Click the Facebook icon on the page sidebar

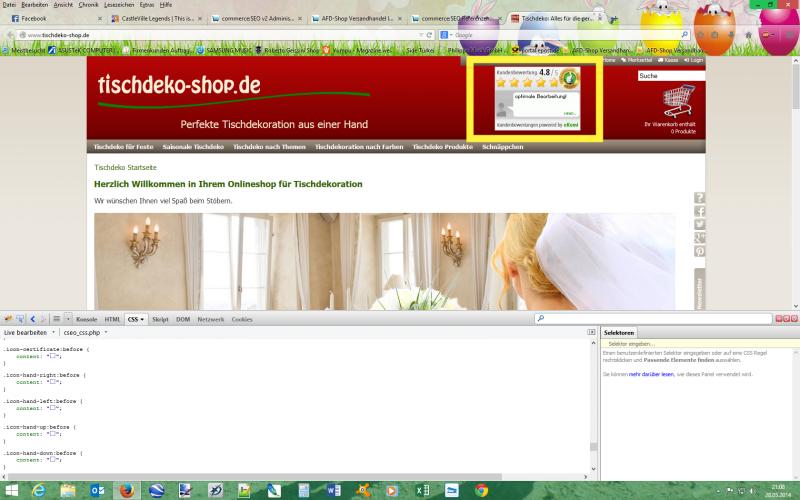point(699,211)
